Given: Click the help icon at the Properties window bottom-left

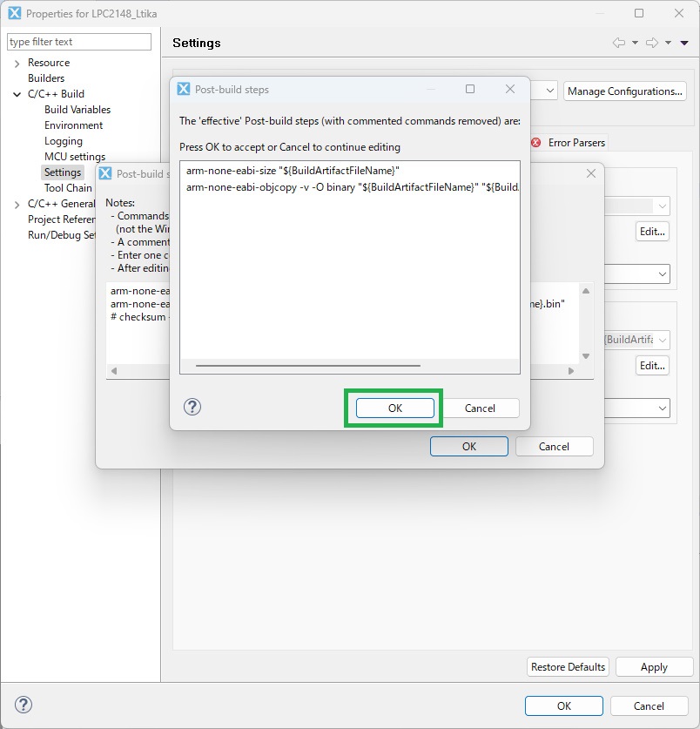Looking at the screenshot, I should tap(24, 705).
